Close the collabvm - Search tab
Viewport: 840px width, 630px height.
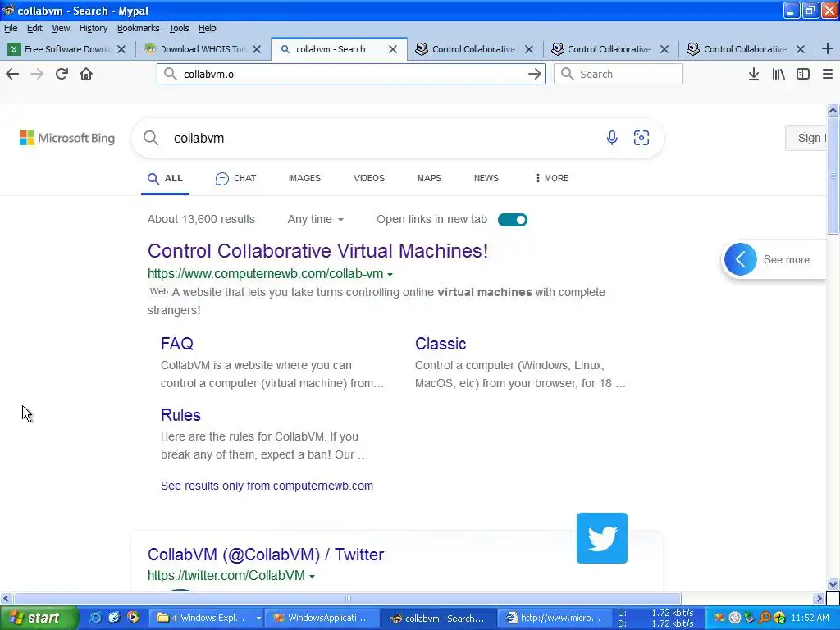tap(393, 49)
